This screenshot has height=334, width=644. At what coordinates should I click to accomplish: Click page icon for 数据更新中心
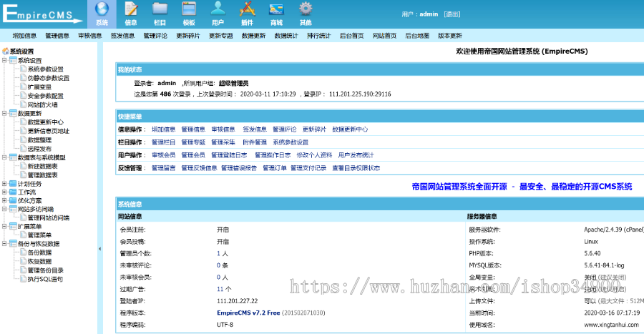(24, 122)
